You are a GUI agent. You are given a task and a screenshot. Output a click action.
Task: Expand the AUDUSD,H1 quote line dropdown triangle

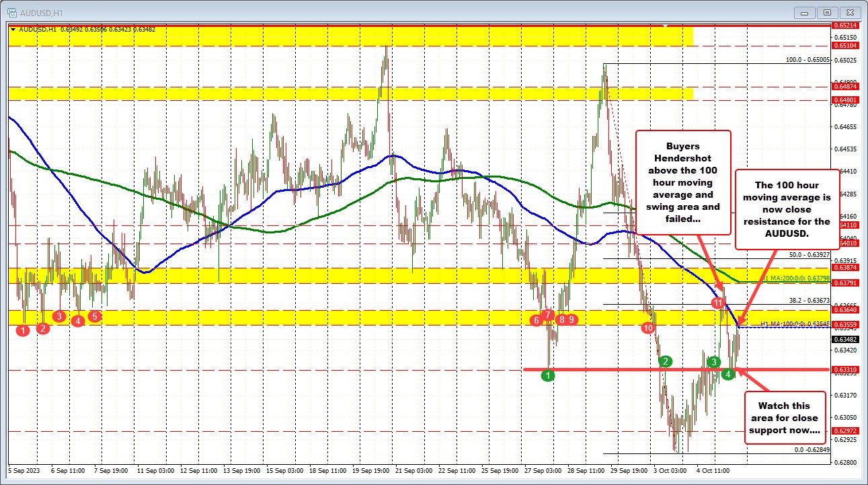(13, 29)
